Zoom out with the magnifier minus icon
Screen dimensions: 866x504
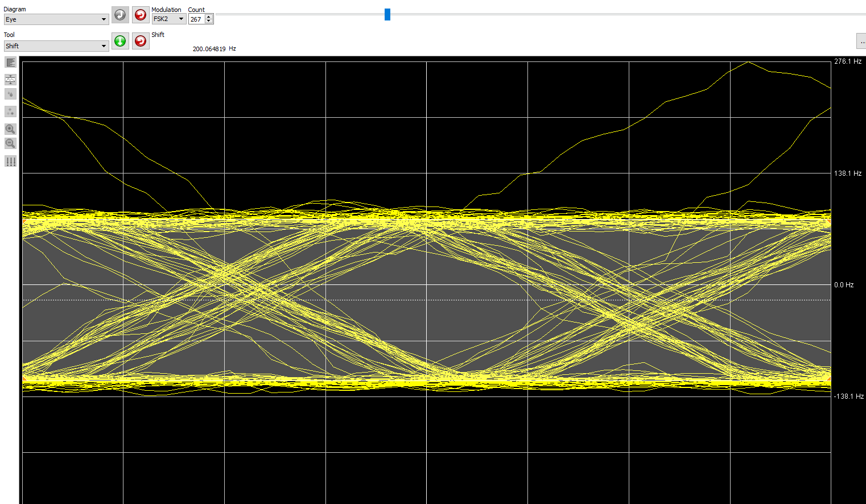(x=10, y=143)
